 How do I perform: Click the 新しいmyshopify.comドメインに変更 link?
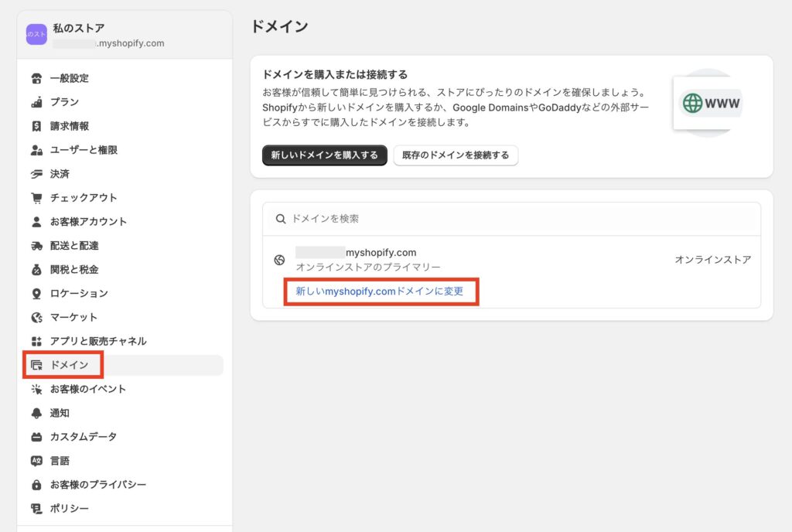(x=381, y=292)
